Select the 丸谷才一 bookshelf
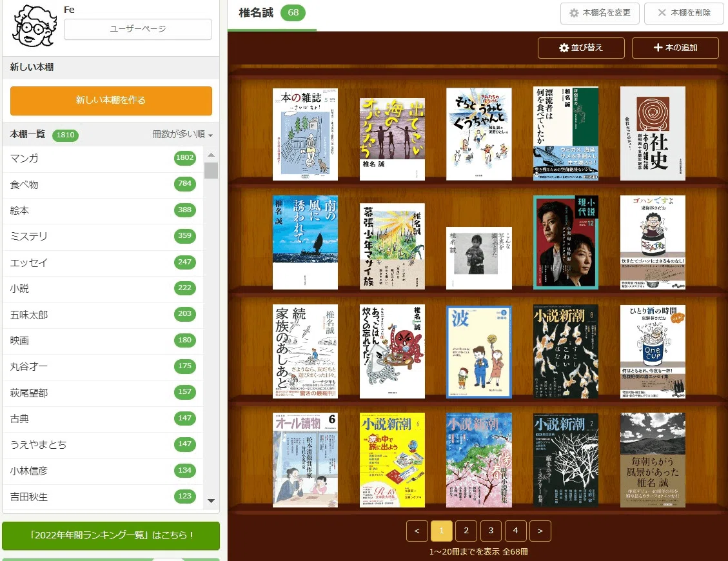 click(103, 367)
